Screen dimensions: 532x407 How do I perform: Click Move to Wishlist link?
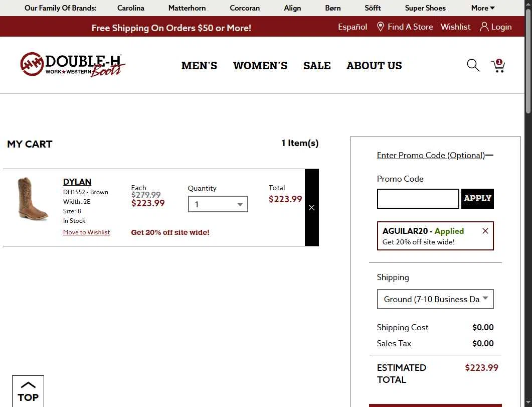[x=87, y=232]
